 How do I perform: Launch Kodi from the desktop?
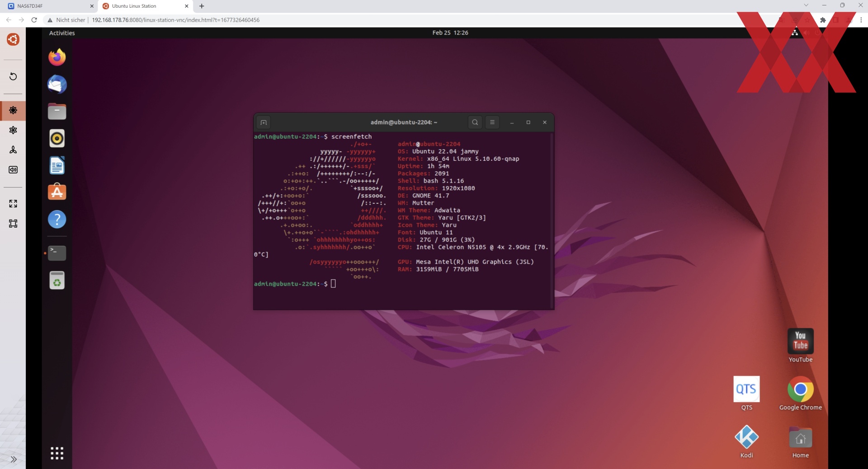tap(746, 441)
